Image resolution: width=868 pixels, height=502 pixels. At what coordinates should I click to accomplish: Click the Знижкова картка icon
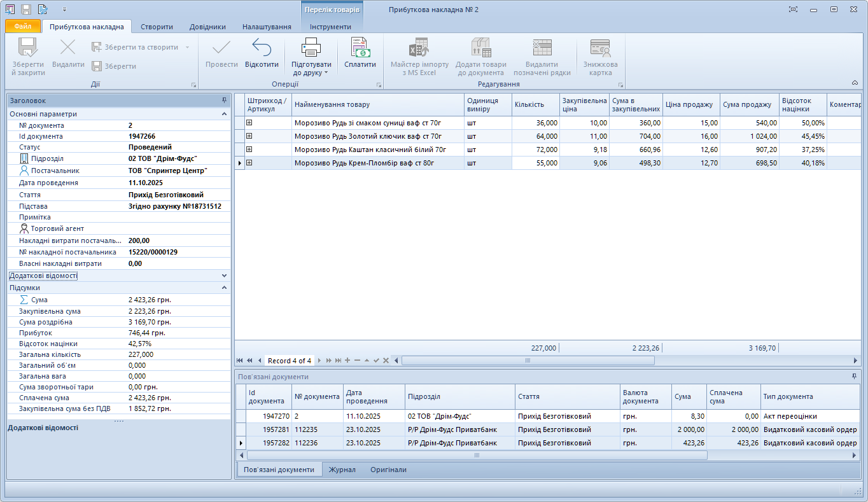click(600, 48)
